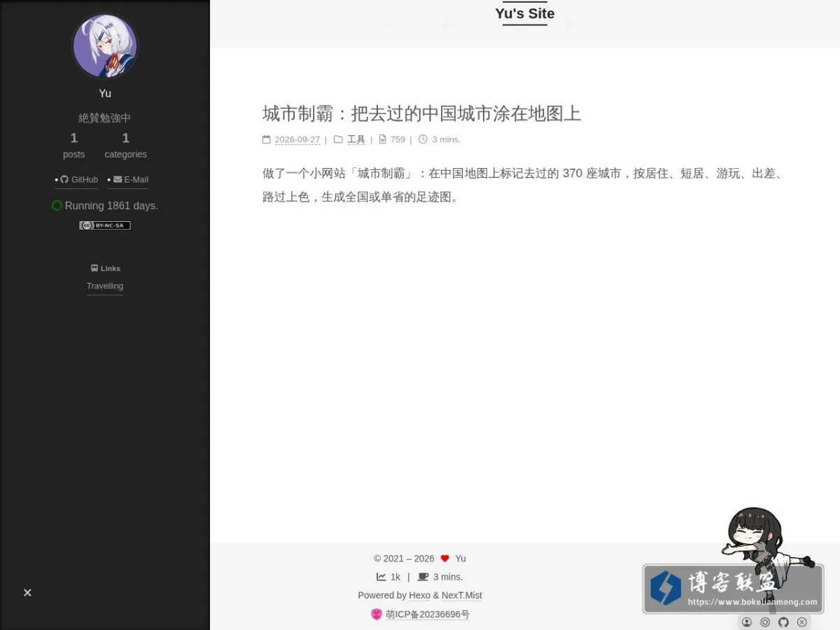Open the post 城市制霸：把去过的中国城市涂在地图上
The image size is (840, 630).
421,113
